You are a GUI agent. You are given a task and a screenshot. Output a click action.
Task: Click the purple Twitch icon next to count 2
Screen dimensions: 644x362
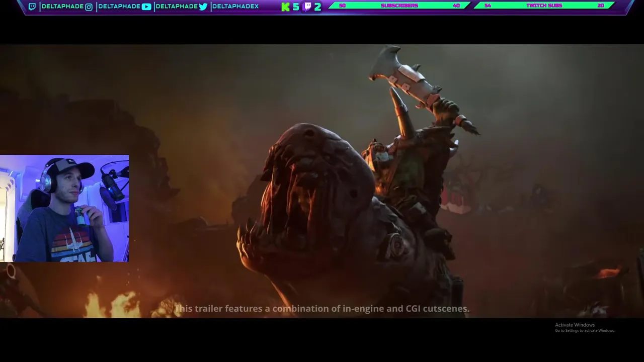click(307, 7)
